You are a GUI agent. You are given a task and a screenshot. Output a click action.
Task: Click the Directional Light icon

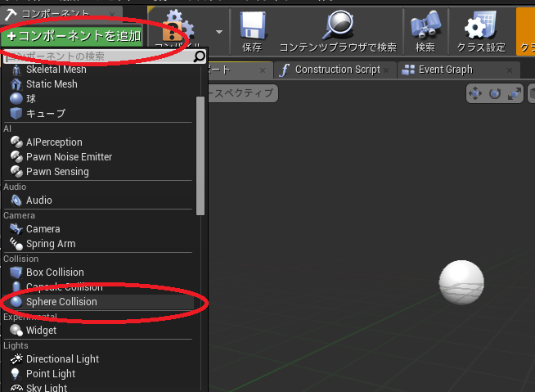[x=16, y=359]
